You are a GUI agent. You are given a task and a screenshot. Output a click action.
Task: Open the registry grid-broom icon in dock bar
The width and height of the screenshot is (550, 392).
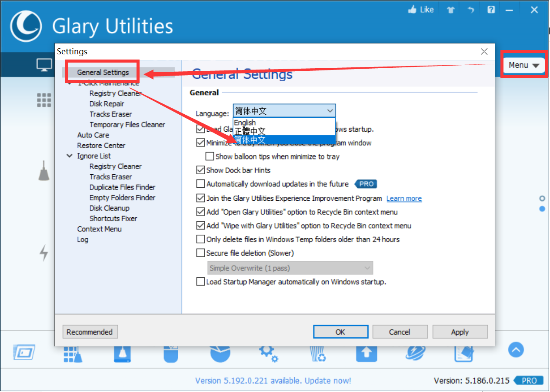[73, 354]
